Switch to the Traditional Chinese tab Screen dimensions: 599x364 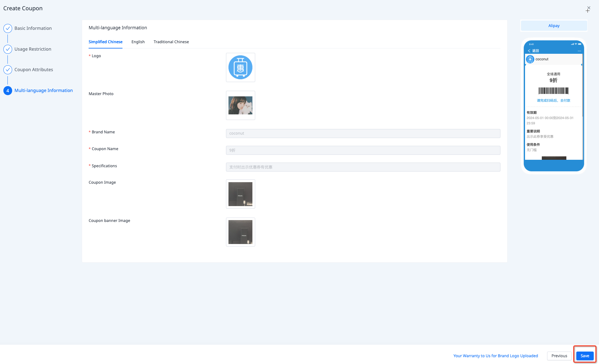point(171,42)
